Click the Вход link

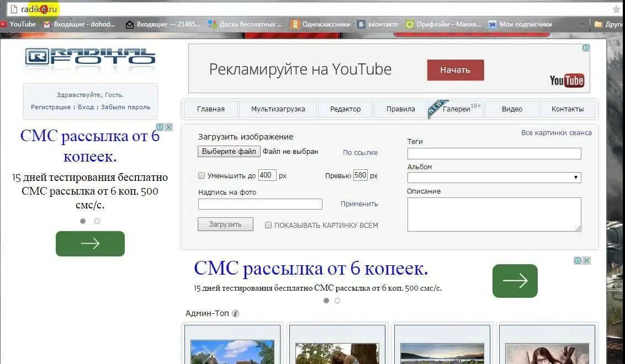pos(86,107)
